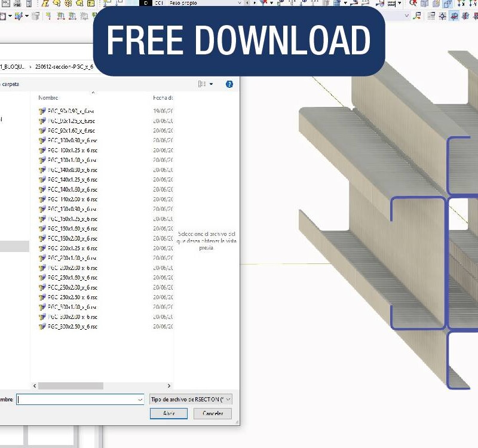This screenshot has width=478, height=448.
Task: Click the single gray solid box view icon
Action: (x=424, y=4)
